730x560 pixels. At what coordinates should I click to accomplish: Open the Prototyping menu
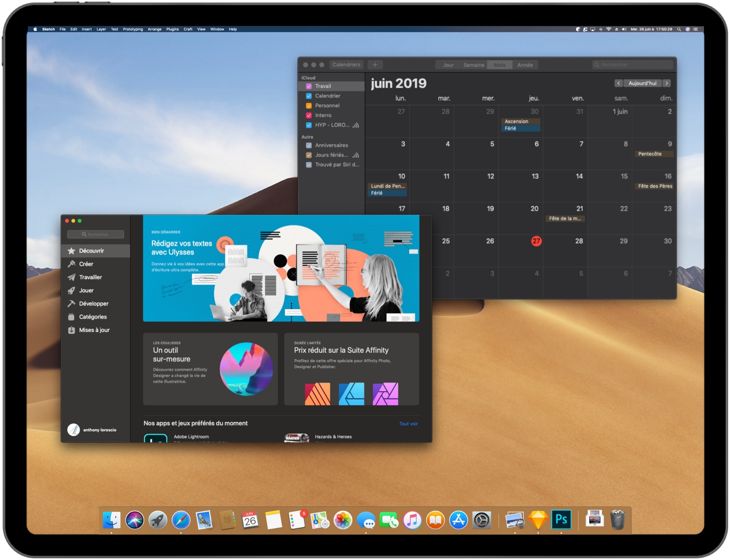click(x=133, y=29)
